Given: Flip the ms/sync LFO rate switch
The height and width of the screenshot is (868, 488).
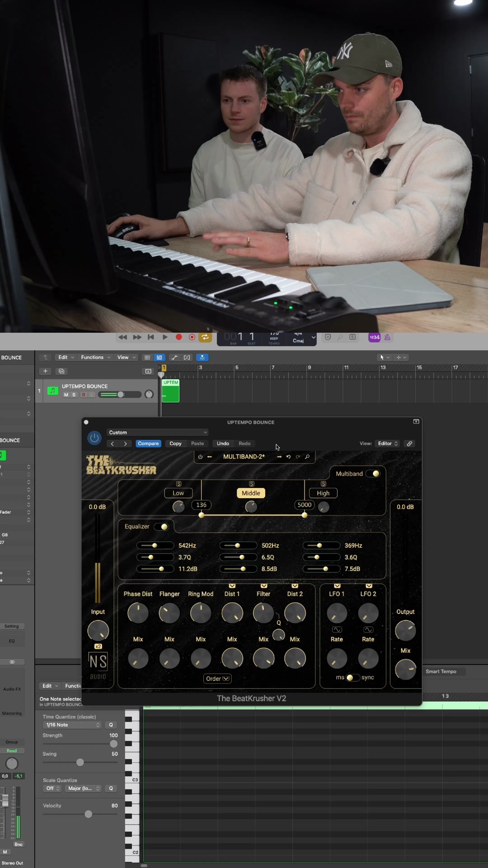Looking at the screenshot, I should (352, 678).
